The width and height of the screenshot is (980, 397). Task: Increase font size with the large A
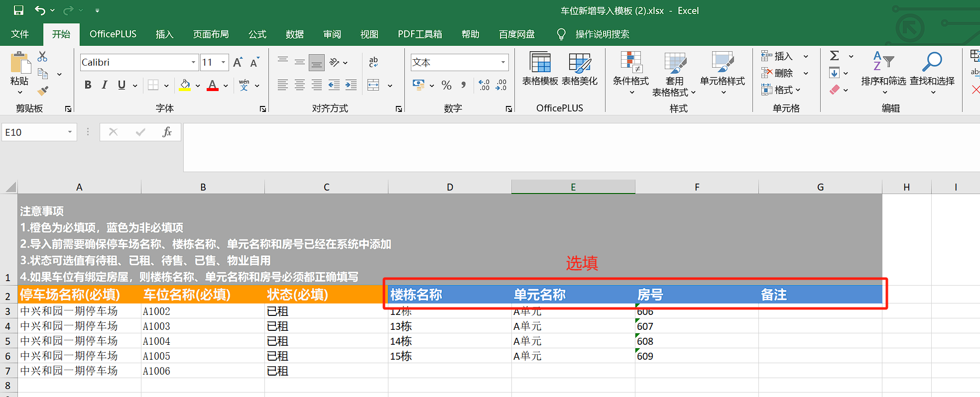coord(238,62)
